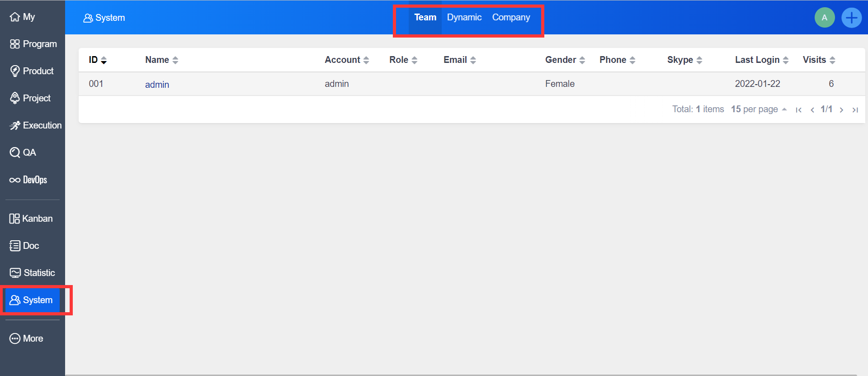
Task: Open the Kanban board icon
Action: pyautogui.click(x=14, y=219)
